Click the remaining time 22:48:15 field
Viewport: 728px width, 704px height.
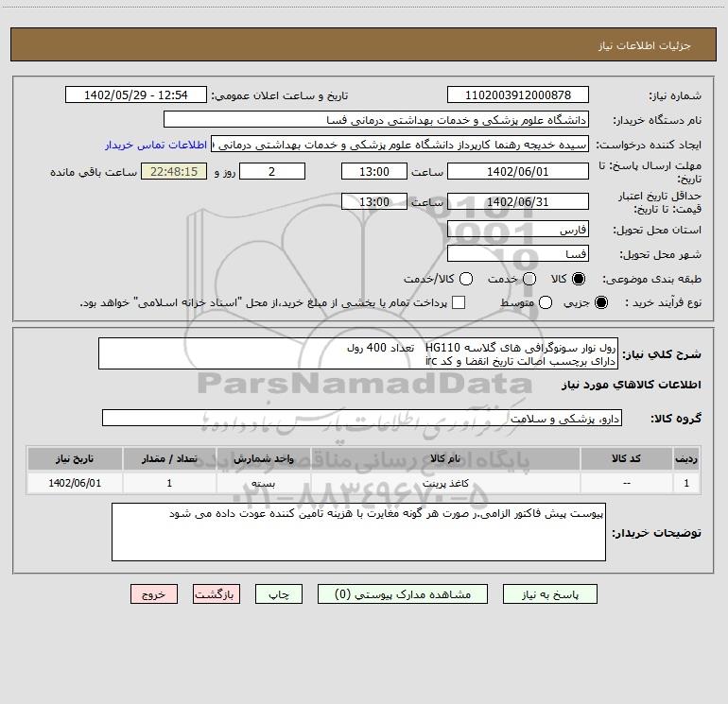[174, 171]
